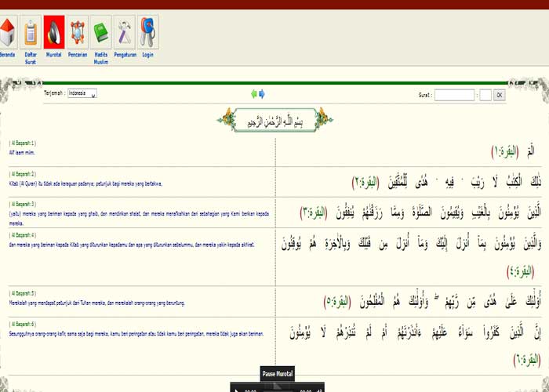Screen dimensions: 549x392
Task: Open the Pengaturan tools icon
Action: [x=124, y=32]
